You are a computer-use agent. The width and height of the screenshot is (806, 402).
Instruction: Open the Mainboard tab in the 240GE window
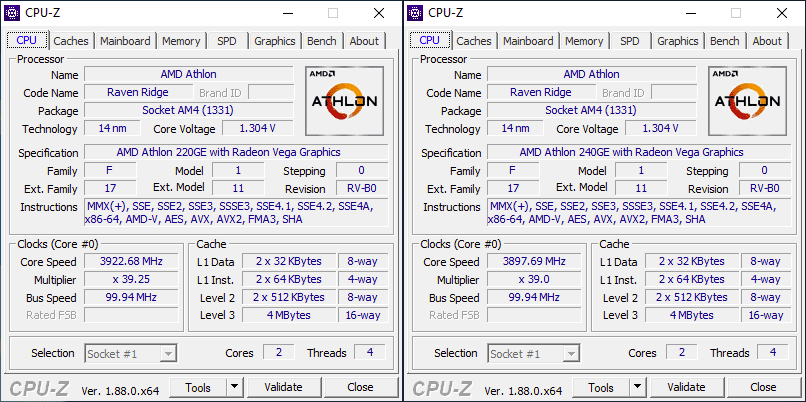pos(528,41)
